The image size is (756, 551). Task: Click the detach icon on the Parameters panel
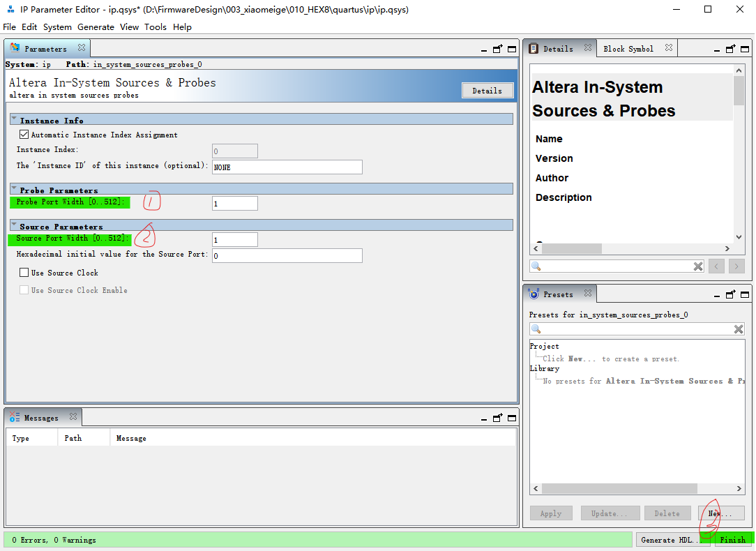click(x=498, y=49)
